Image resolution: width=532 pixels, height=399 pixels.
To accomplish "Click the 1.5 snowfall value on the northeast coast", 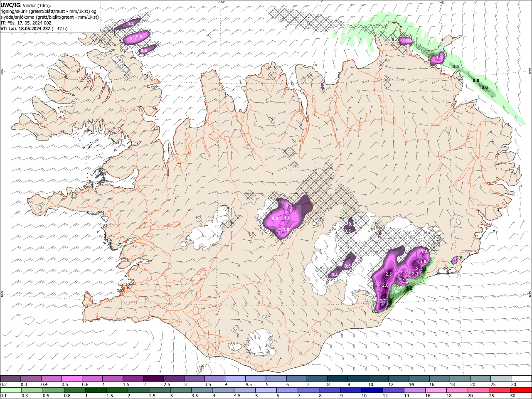I will 440,57.
